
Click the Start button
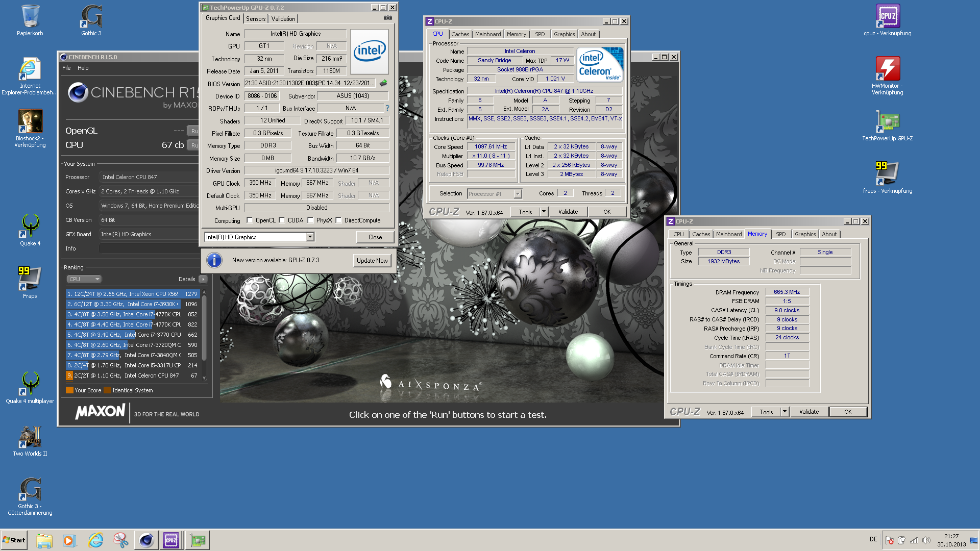point(14,540)
